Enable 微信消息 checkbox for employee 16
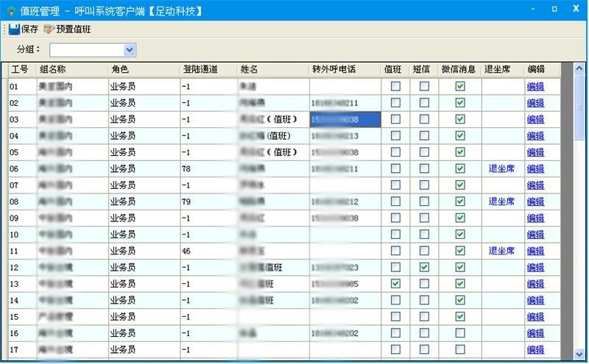This screenshot has height=364, width=589. pos(460,333)
